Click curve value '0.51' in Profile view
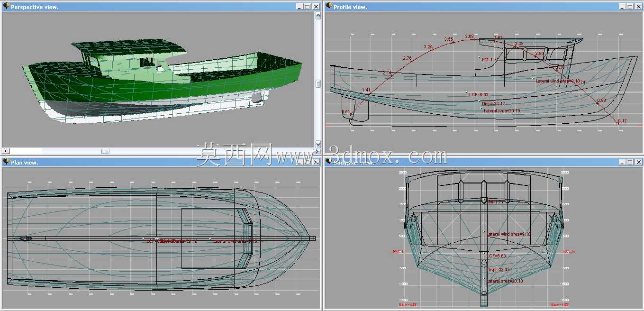 [346, 112]
